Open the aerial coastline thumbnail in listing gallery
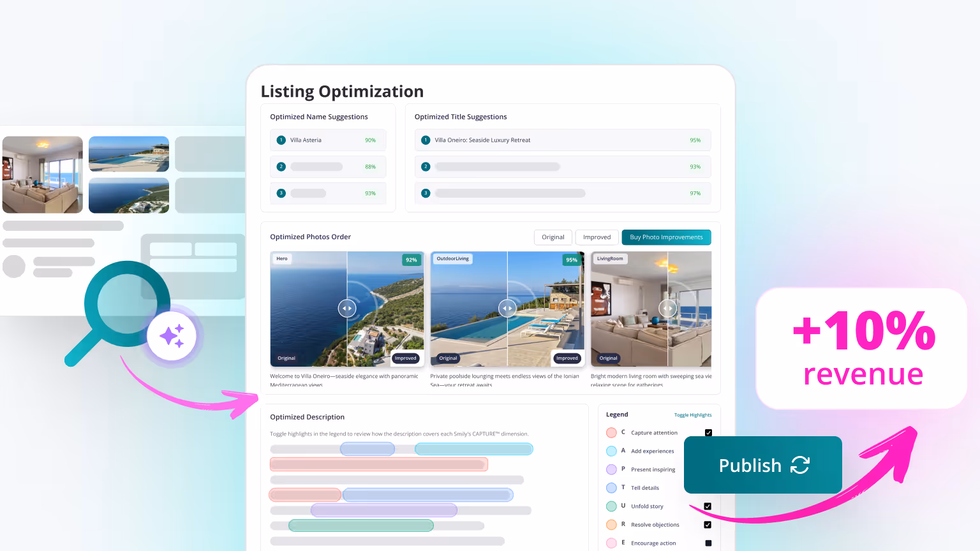This screenshot has height=551, width=980. tap(129, 195)
